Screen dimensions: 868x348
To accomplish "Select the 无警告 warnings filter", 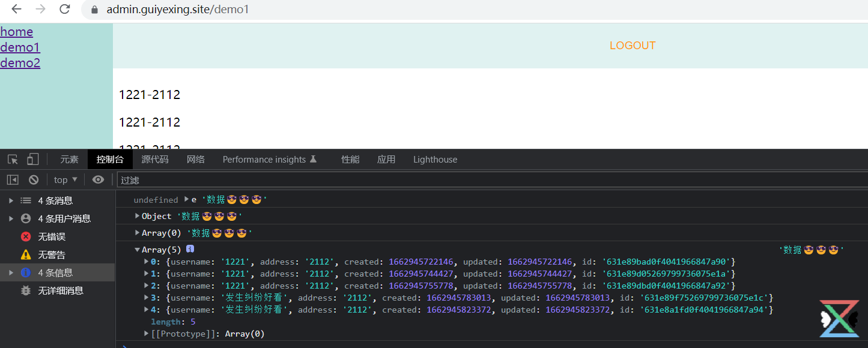I will (52, 254).
